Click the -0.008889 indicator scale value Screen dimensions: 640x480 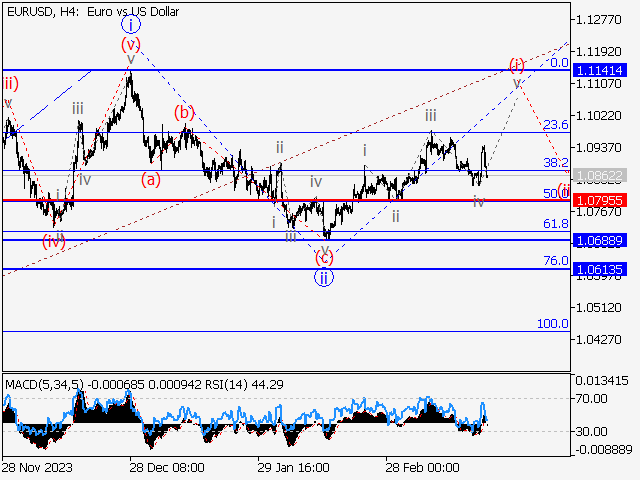tap(604, 450)
